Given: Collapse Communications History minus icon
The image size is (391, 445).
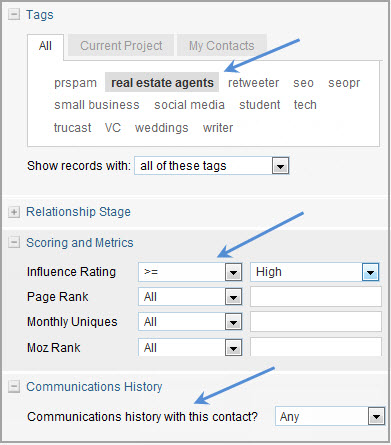Looking at the screenshot, I should click(x=14, y=387).
